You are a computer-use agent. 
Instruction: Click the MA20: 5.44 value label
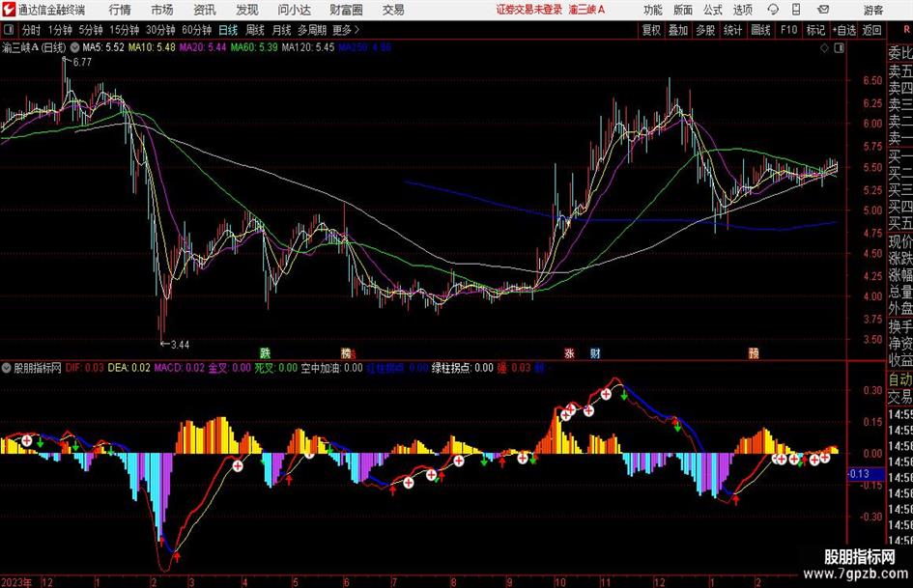[202, 47]
